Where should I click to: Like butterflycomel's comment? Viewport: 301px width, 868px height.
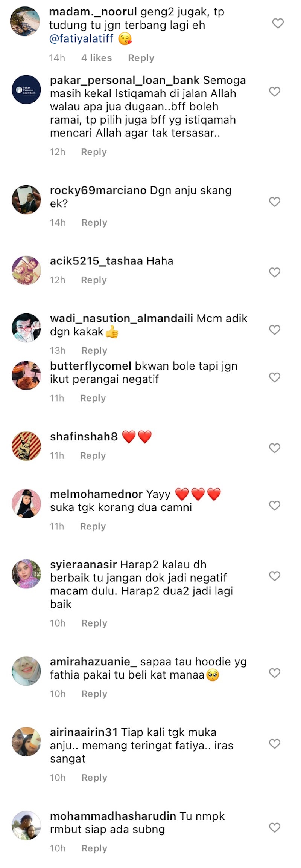(x=275, y=377)
